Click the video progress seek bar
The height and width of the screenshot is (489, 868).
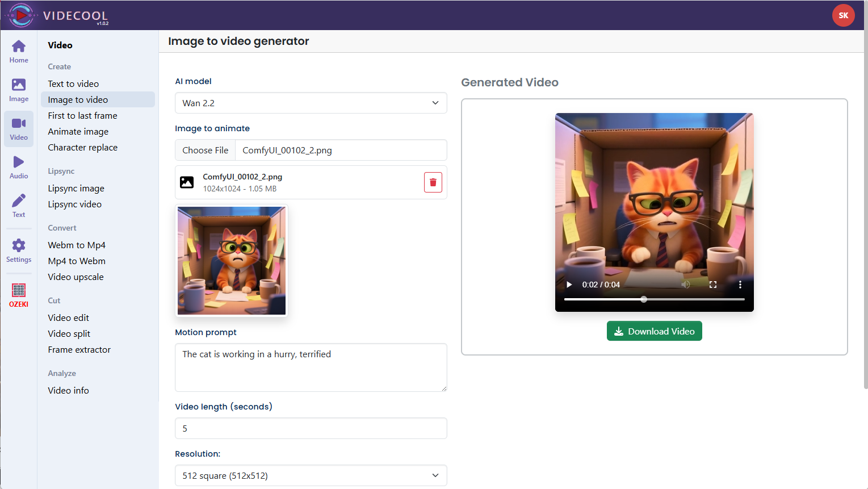654,299
